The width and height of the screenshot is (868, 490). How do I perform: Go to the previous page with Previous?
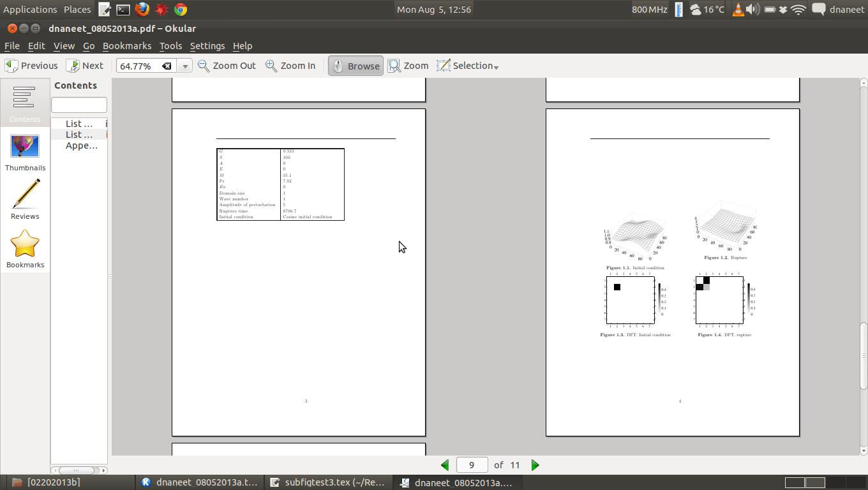(31, 66)
